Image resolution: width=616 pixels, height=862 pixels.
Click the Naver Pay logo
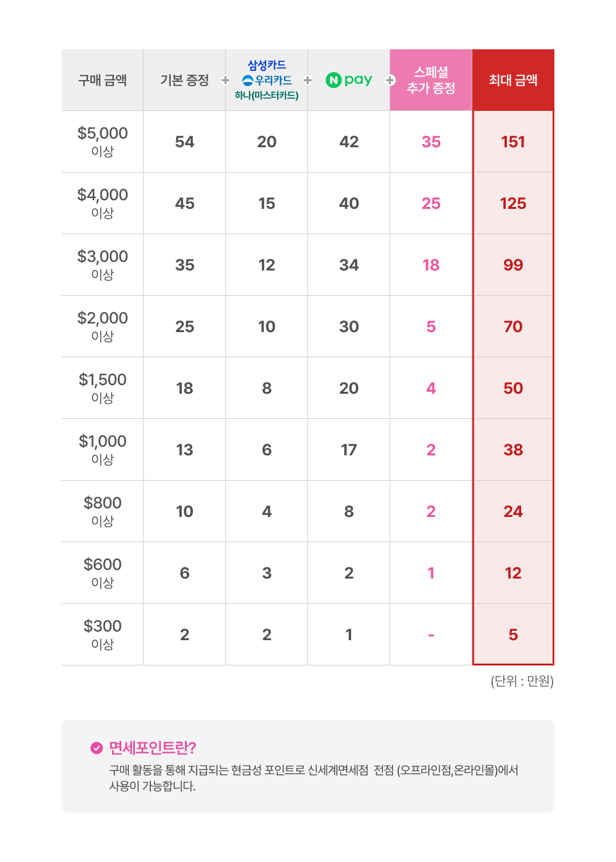(349, 80)
